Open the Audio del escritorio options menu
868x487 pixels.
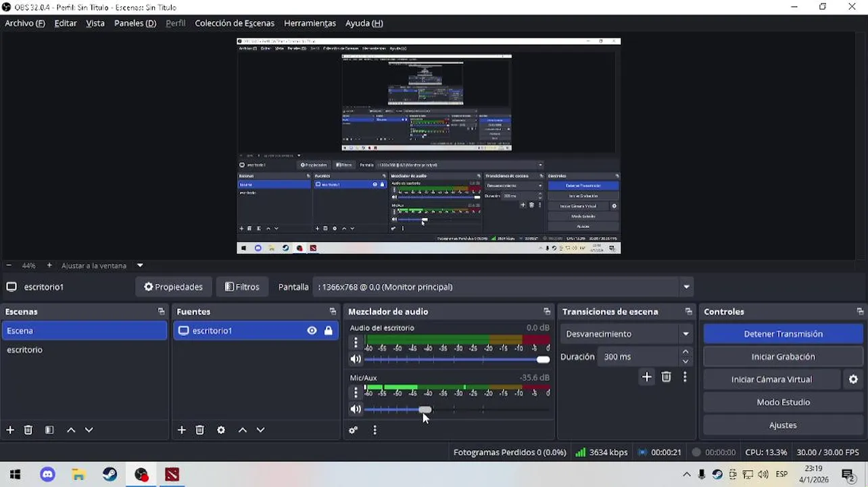[x=356, y=343]
